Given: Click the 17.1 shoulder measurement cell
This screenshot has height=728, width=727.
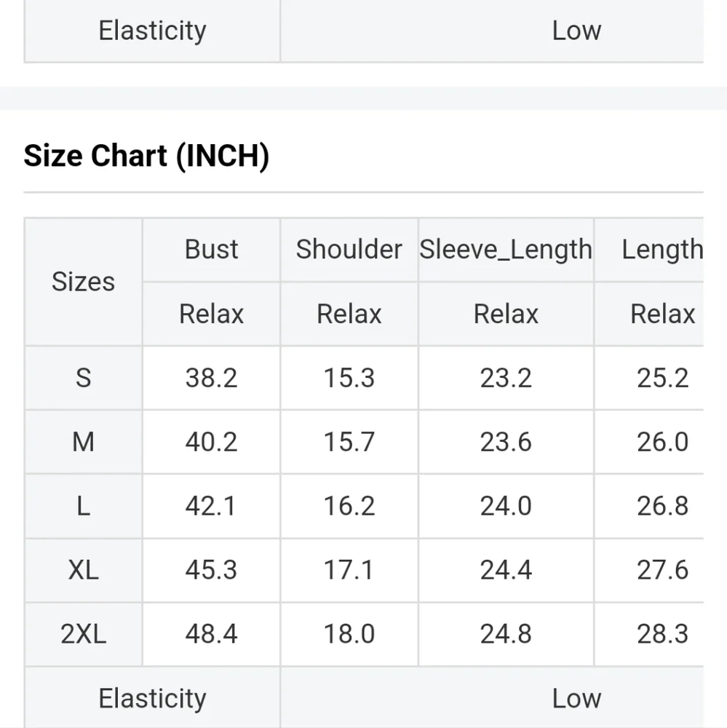Looking at the screenshot, I should (x=349, y=570).
